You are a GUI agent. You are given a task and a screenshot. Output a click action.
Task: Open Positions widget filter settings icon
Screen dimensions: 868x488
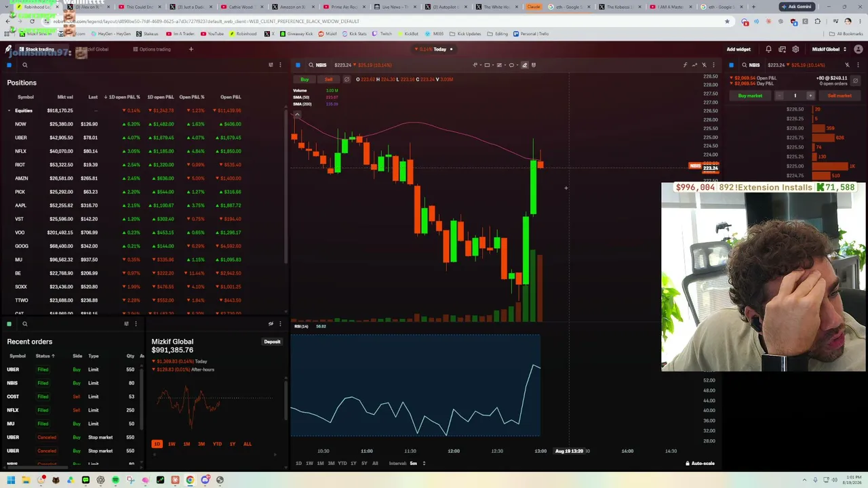tap(271, 65)
